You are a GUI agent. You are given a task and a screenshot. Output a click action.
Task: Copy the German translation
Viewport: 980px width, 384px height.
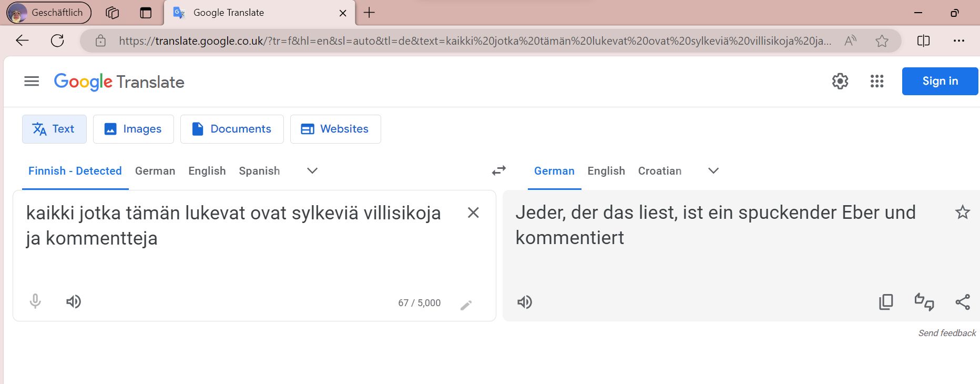click(x=886, y=302)
